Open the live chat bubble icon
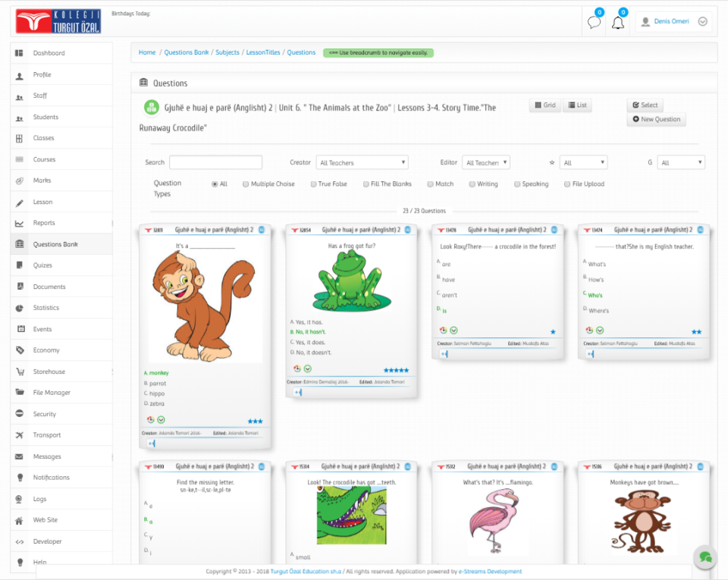Viewport: 728px width, 580px height. 705,556
